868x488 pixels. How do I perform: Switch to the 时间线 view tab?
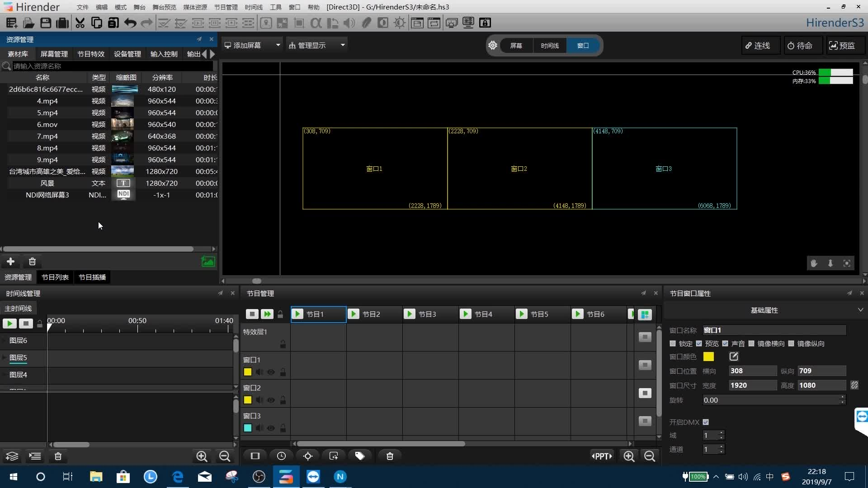point(550,46)
